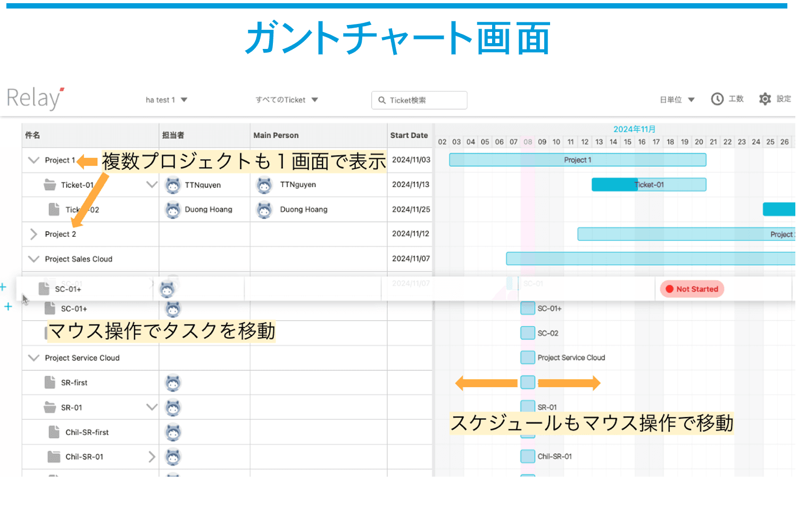Click the Ticket検索 search field

(x=419, y=100)
